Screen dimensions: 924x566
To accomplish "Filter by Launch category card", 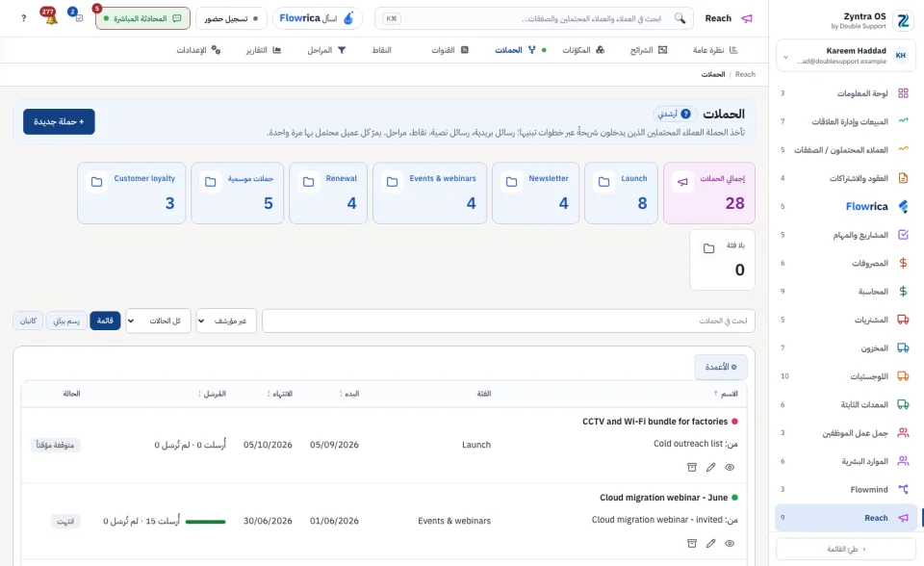I will click(621, 193).
